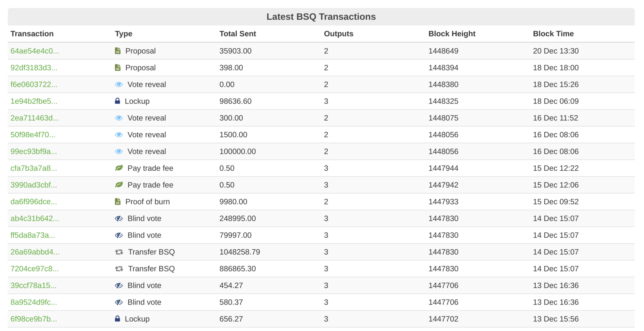Click the Proof of burn document icon

[118, 201]
